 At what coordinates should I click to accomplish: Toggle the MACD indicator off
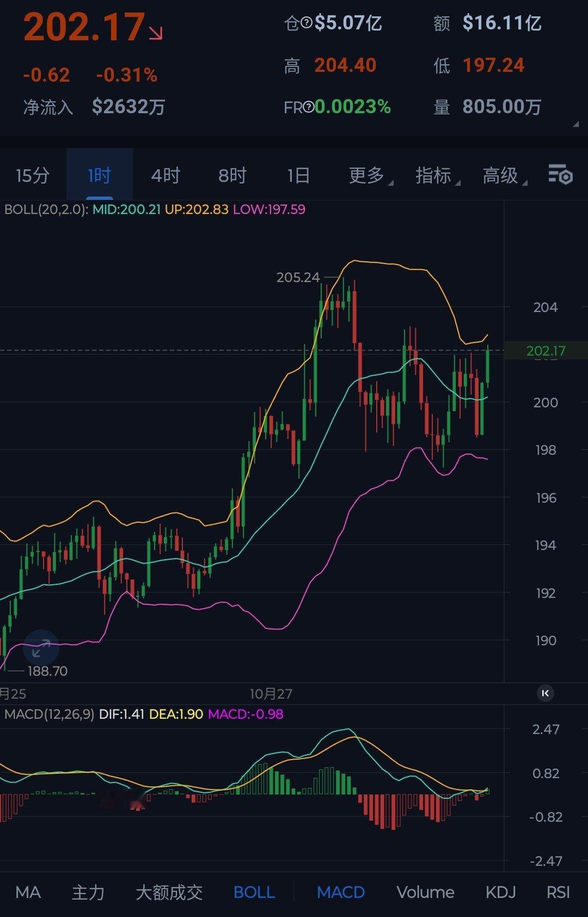click(x=341, y=892)
